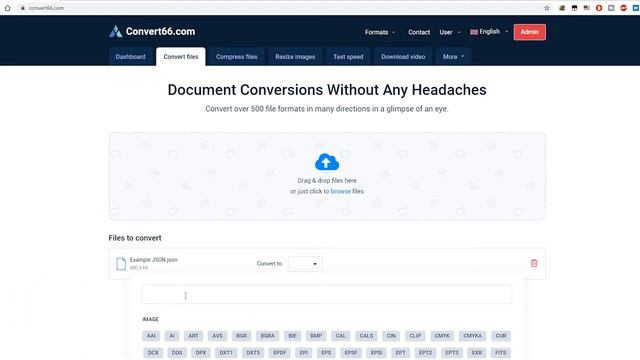This screenshot has height=360, width=640.
Task: Pick the DDS format chip
Action: 177,353
